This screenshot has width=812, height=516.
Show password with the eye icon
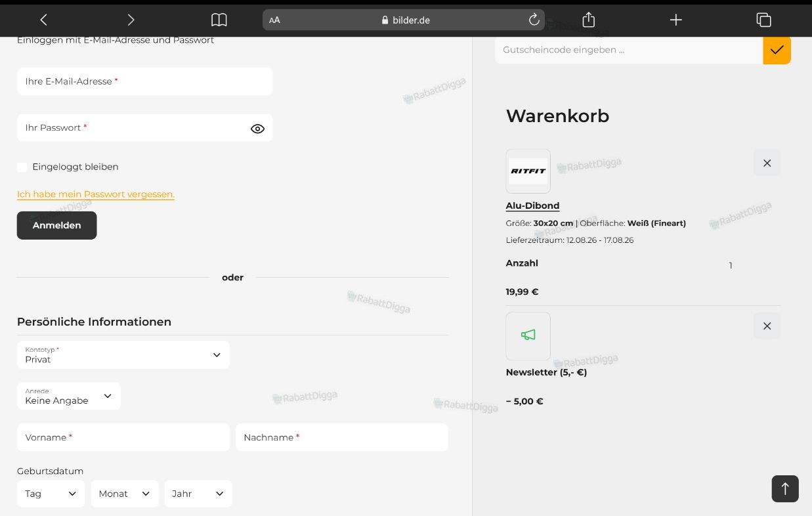[x=257, y=129]
